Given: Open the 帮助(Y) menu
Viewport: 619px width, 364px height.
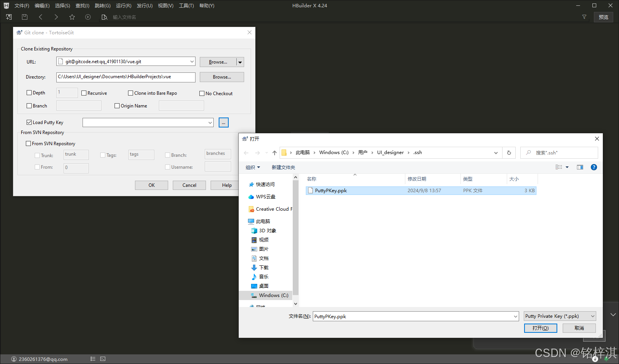Looking at the screenshot, I should pyautogui.click(x=207, y=6).
